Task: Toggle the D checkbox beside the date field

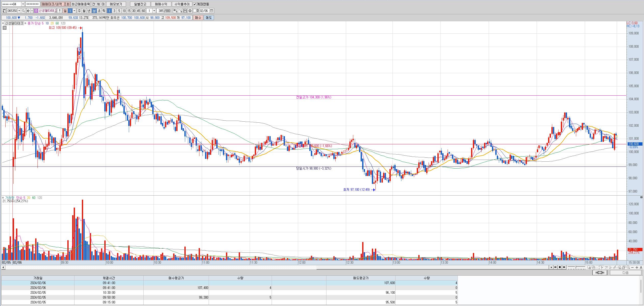Action: click(x=195, y=11)
